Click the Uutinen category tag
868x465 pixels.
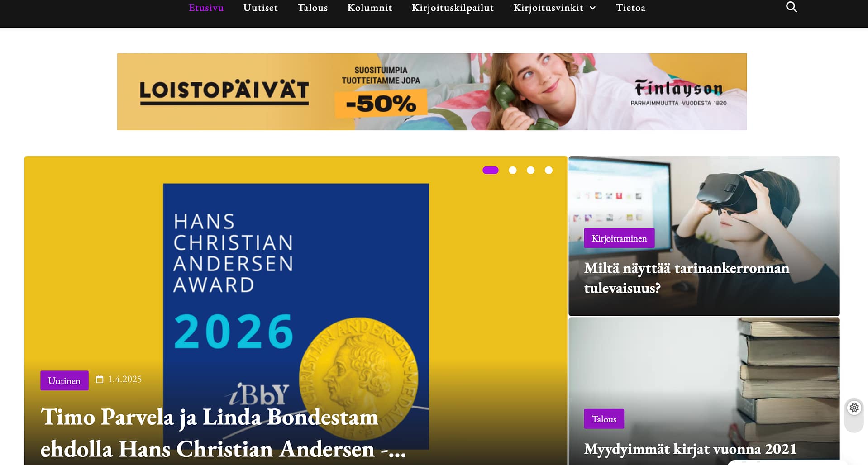click(64, 380)
